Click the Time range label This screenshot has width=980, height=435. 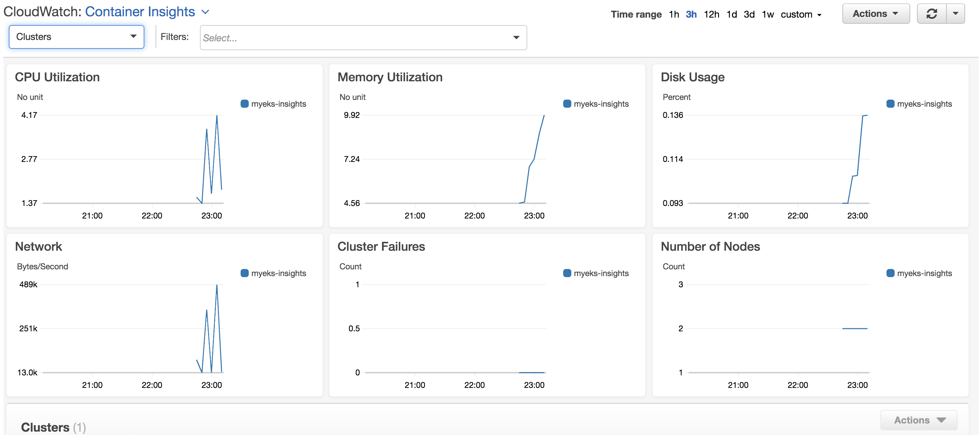click(x=636, y=15)
